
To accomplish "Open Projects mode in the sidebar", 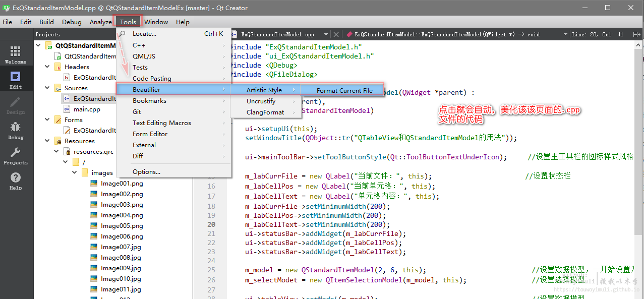I will point(16,155).
